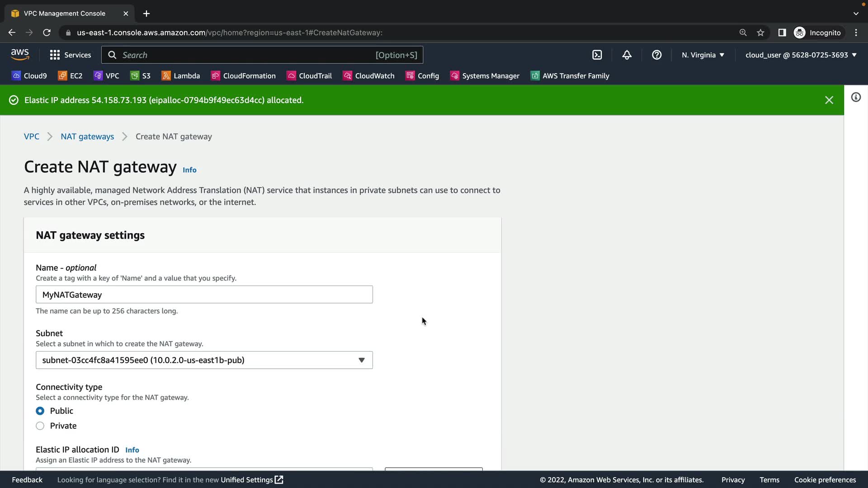This screenshot has width=868, height=488.
Task: Select the Private connectivity type
Action: (40, 426)
